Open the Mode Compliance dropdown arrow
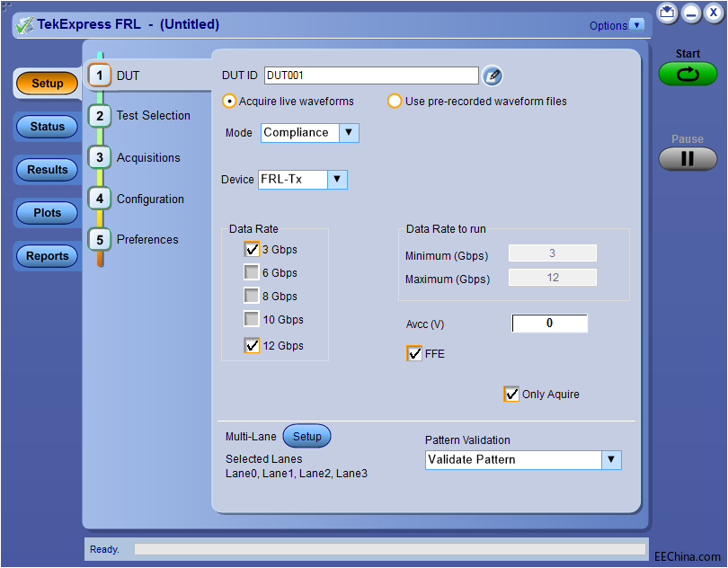The width and height of the screenshot is (728, 568). pos(349,133)
